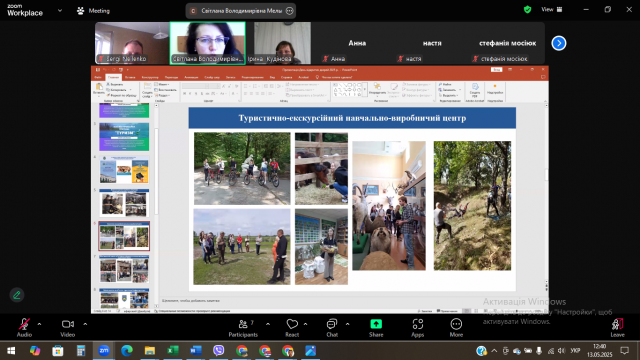Open the Выделить dropdown in ribbon

[450, 96]
